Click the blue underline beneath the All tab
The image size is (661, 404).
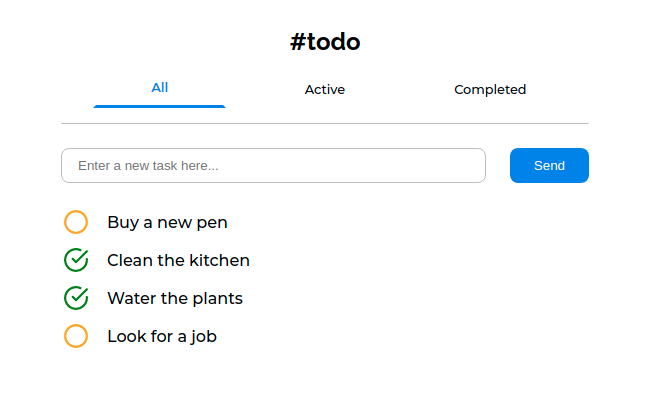click(159, 106)
